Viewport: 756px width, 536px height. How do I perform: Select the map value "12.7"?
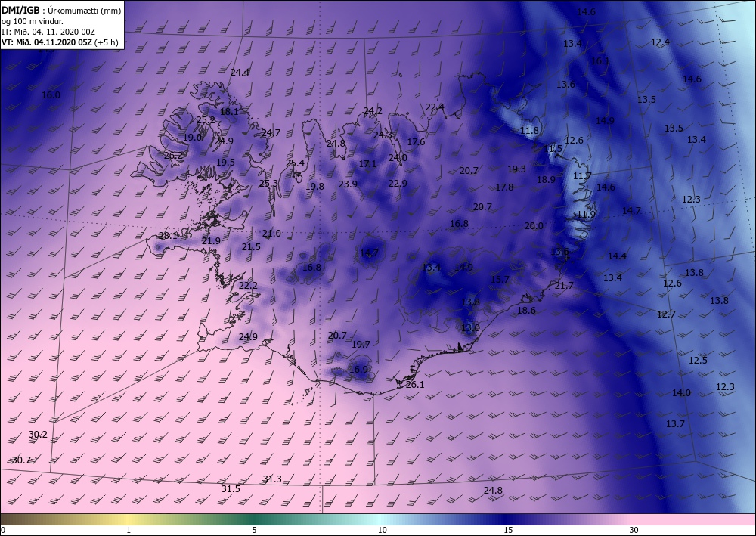(666, 314)
